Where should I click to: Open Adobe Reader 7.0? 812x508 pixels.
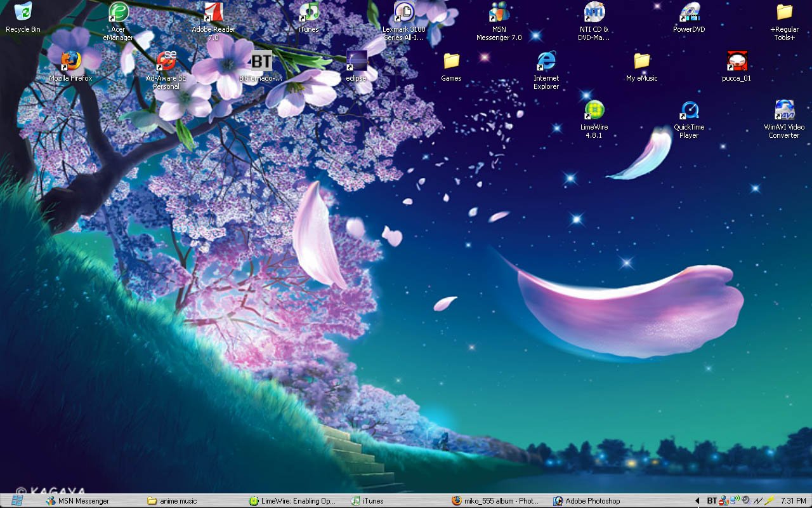214,14
